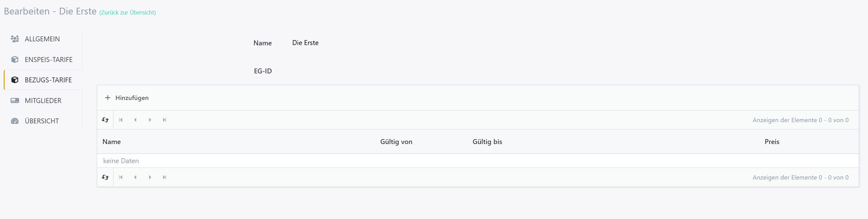This screenshot has height=219, width=868.
Task: Go to first page in top pager
Action: 121,120
